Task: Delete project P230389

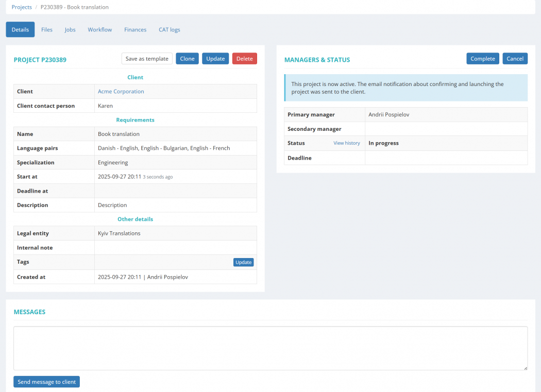Action: [244, 58]
